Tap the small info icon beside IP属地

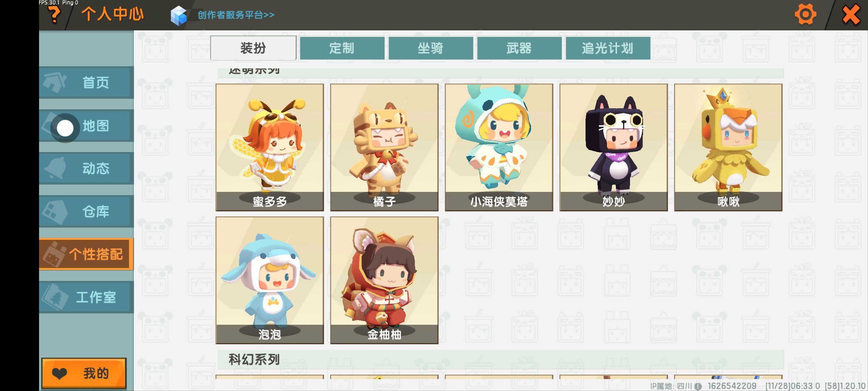coord(698,386)
